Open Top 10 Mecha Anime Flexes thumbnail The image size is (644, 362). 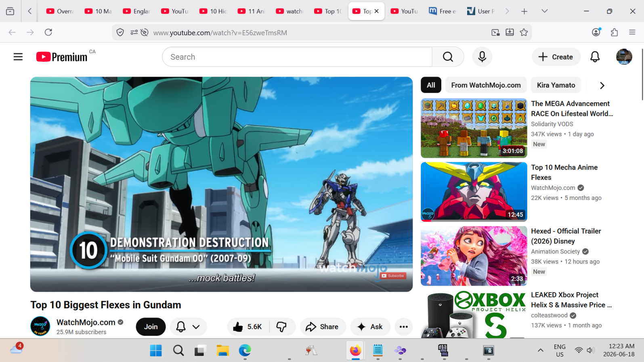point(474,192)
